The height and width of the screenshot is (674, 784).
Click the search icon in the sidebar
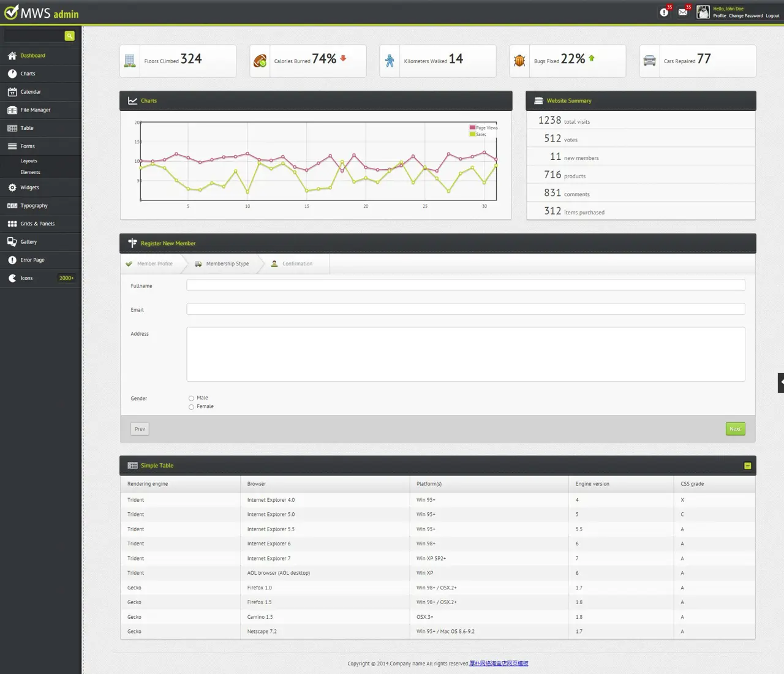[x=70, y=36]
